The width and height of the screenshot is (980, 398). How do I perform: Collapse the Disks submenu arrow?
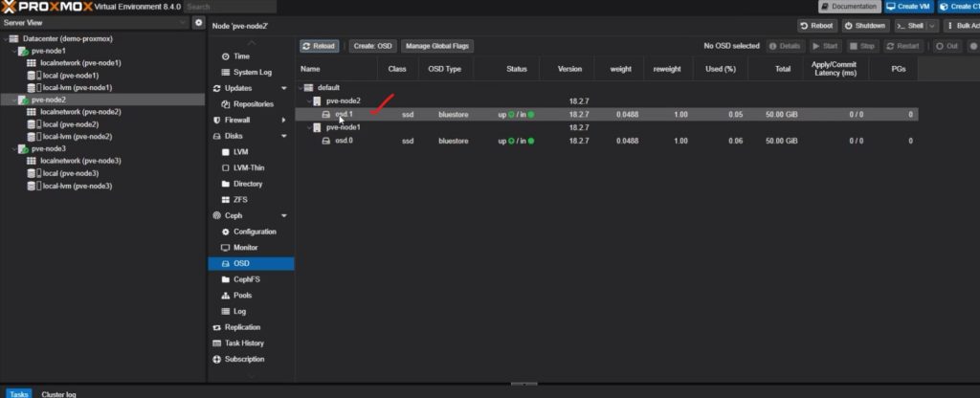click(x=284, y=136)
